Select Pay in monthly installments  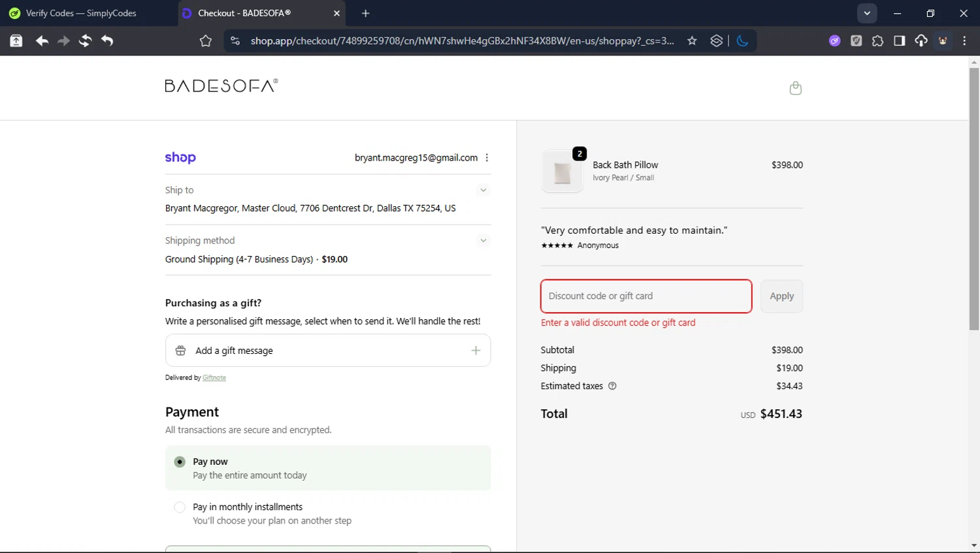pyautogui.click(x=180, y=507)
